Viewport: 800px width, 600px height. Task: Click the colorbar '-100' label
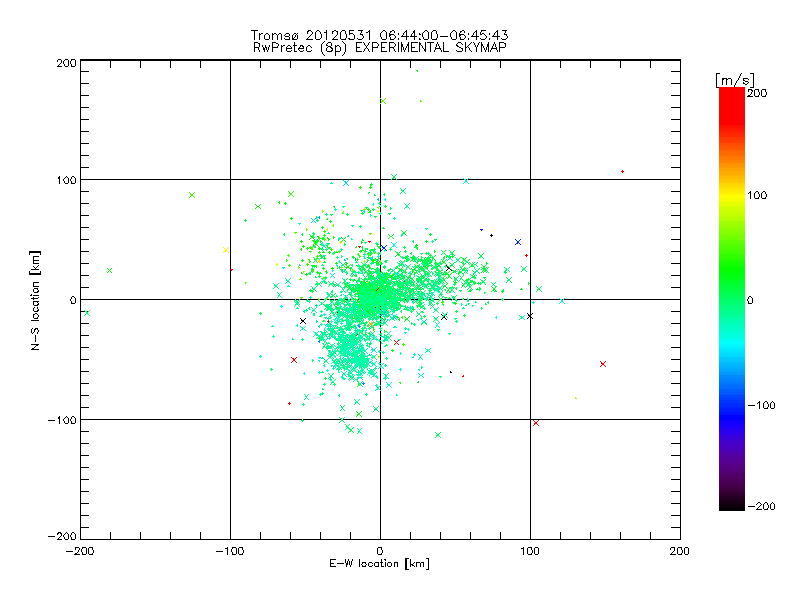761,405
